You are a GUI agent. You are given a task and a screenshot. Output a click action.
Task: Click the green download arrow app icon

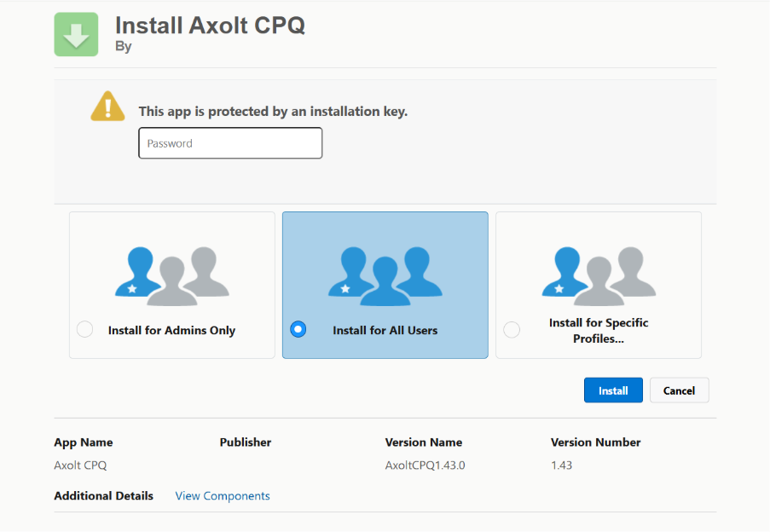pyautogui.click(x=76, y=35)
